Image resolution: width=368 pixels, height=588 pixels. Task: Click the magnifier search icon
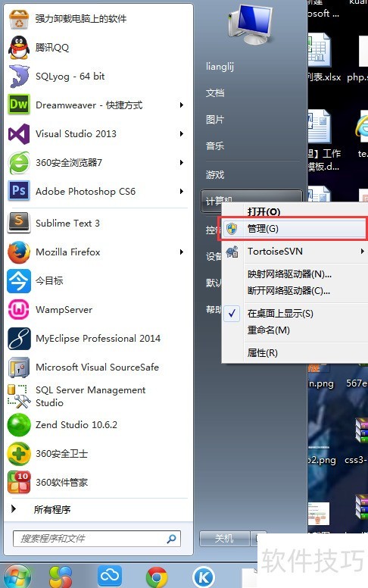click(x=172, y=539)
